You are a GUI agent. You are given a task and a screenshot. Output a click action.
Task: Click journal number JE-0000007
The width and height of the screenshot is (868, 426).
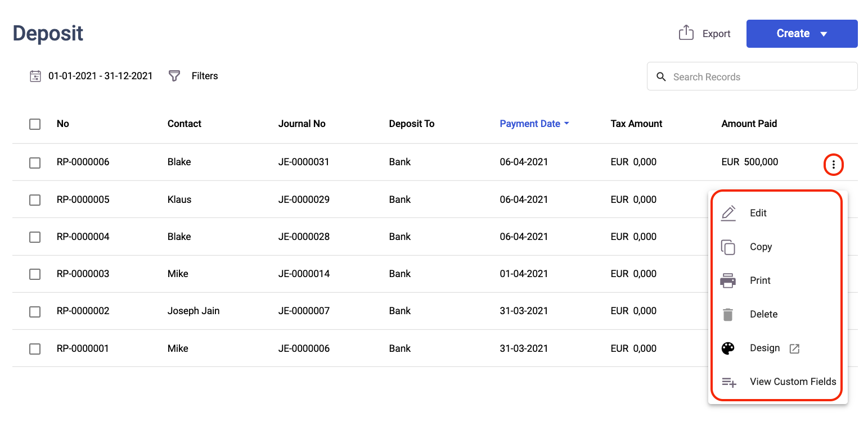pyautogui.click(x=304, y=311)
